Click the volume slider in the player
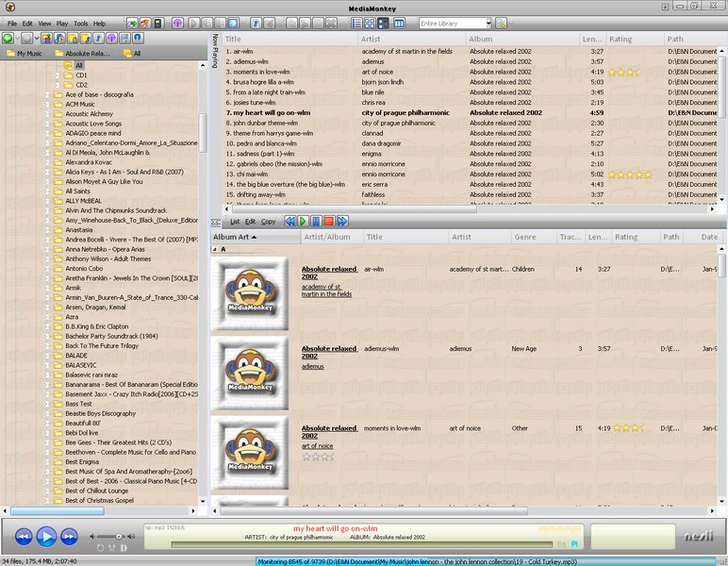This screenshot has width=728, height=566. click(108, 537)
